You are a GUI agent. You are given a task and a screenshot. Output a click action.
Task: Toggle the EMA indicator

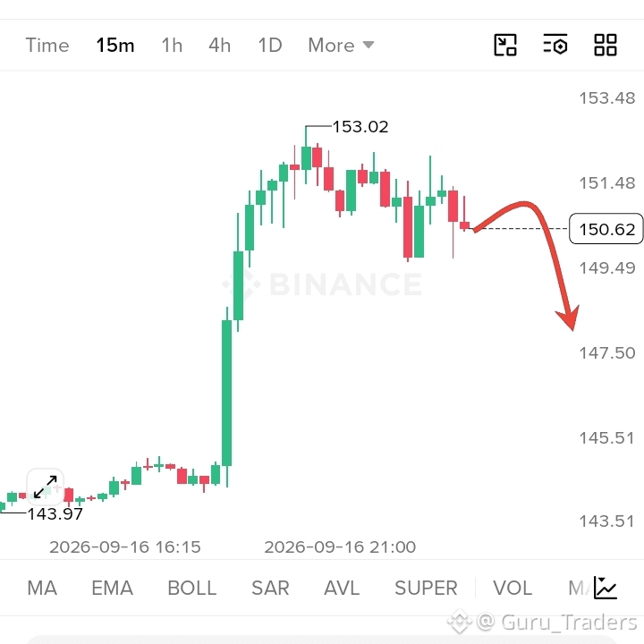[x=112, y=588]
